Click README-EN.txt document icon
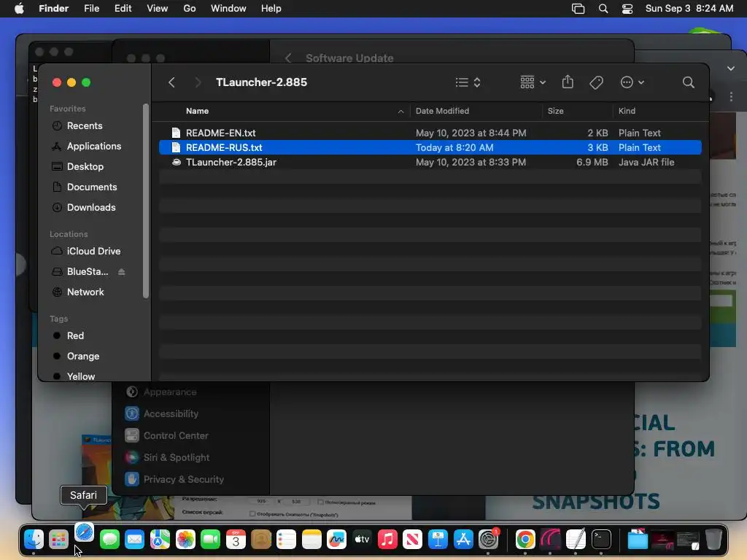Image resolution: width=747 pixels, height=560 pixels. pyautogui.click(x=176, y=133)
